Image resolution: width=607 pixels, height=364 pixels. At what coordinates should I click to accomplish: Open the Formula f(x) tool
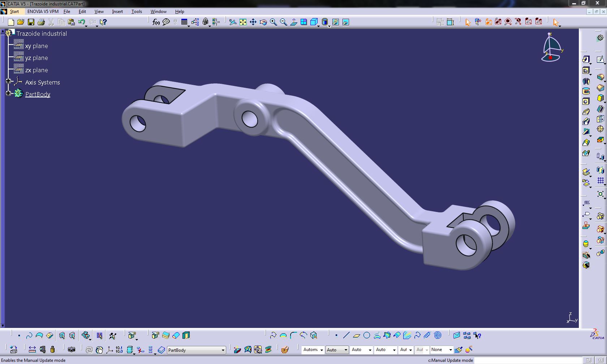point(156,22)
